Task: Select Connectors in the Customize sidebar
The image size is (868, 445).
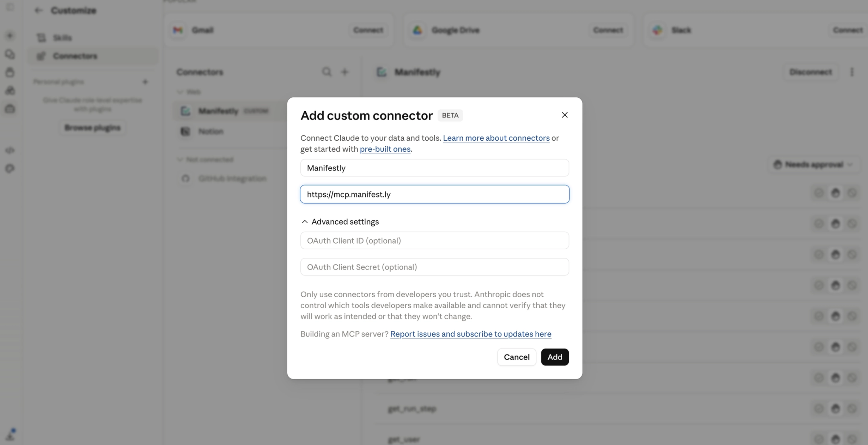Action: (x=93, y=56)
